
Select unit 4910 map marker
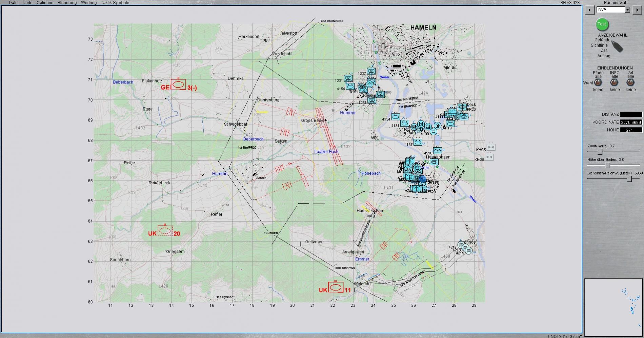(438, 150)
